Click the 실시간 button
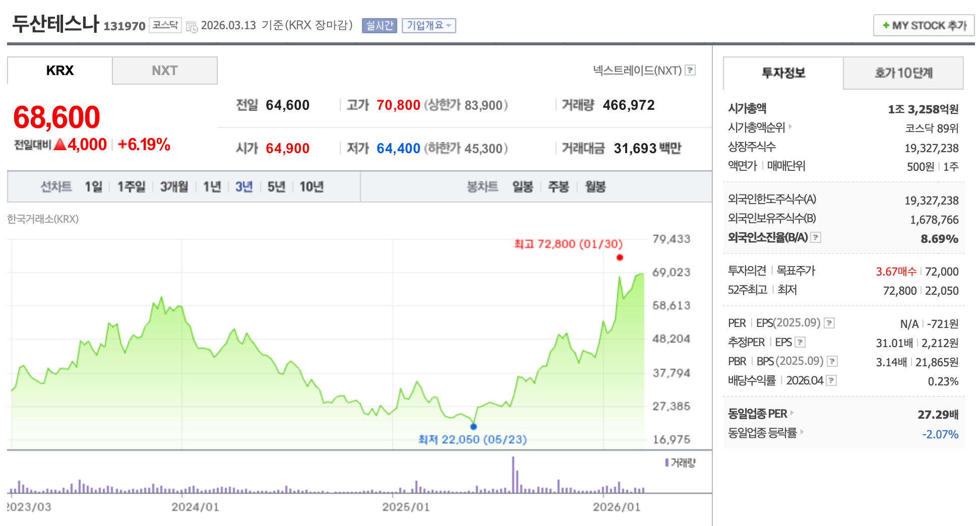 click(x=380, y=26)
